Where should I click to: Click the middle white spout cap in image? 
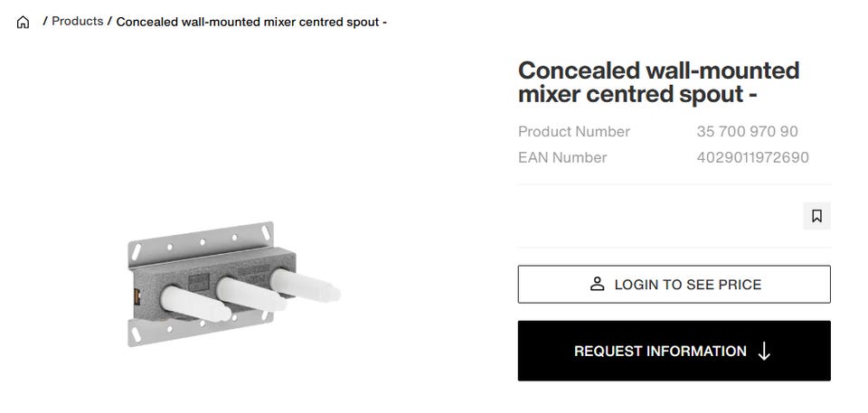[x=252, y=295]
